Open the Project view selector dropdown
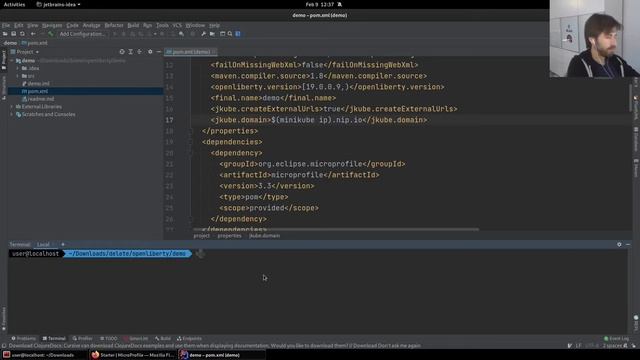The height and width of the screenshot is (360, 640). (25, 52)
